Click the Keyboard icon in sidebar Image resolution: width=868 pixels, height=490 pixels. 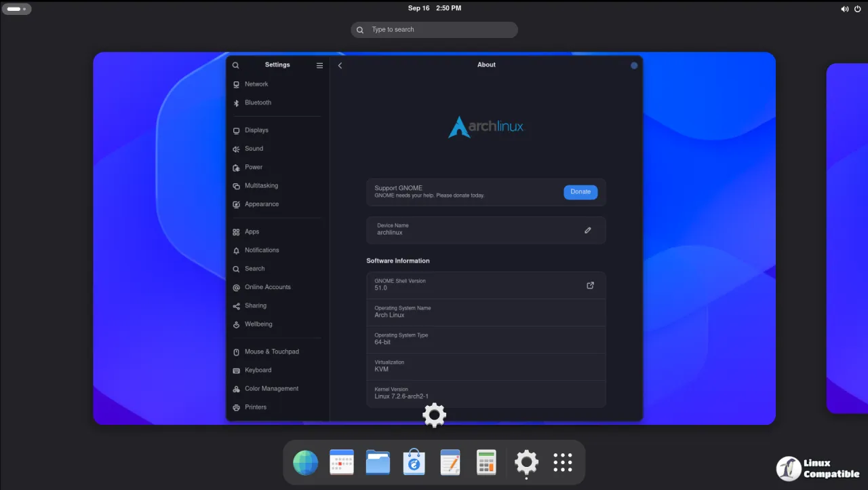(236, 371)
